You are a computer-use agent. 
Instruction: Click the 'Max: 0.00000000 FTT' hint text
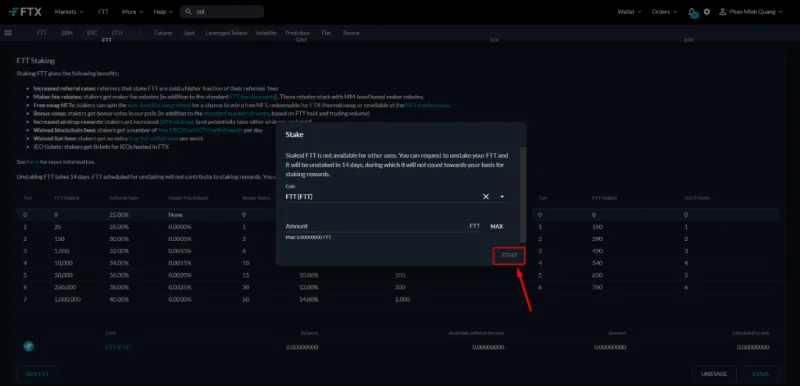click(308, 238)
